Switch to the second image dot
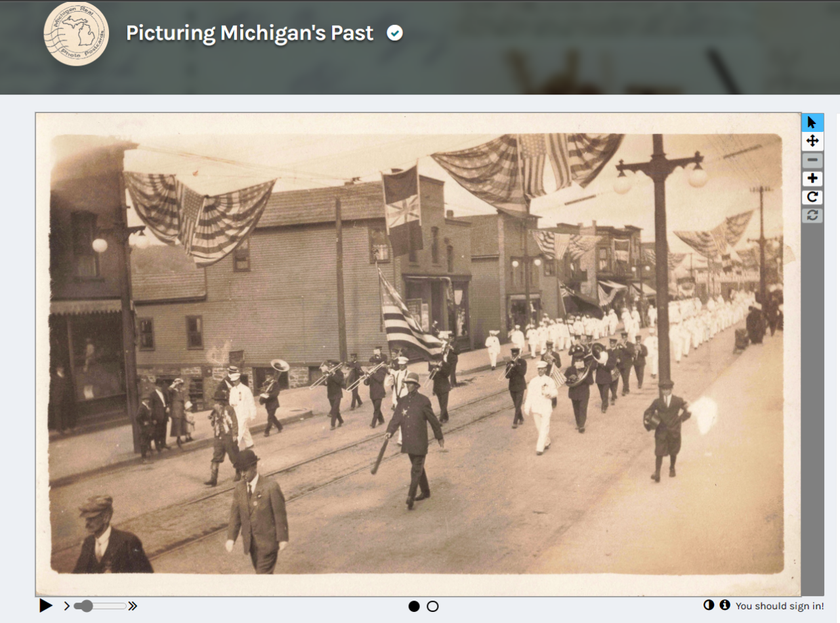Image resolution: width=840 pixels, height=623 pixels. pyautogui.click(x=432, y=606)
